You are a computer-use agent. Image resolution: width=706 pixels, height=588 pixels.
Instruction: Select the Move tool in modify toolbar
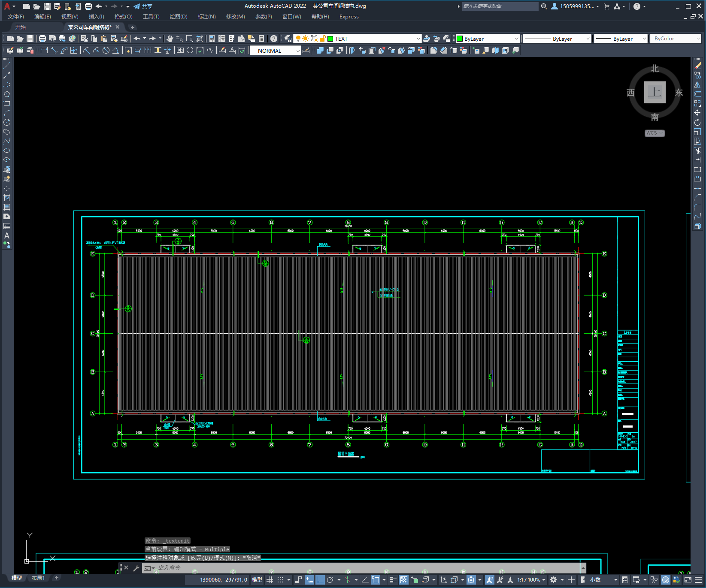697,113
